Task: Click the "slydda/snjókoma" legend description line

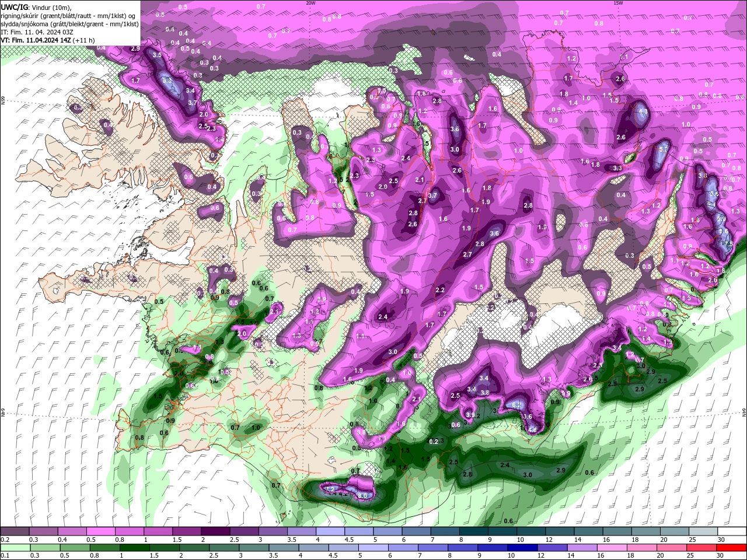Action: pyautogui.click(x=69, y=24)
